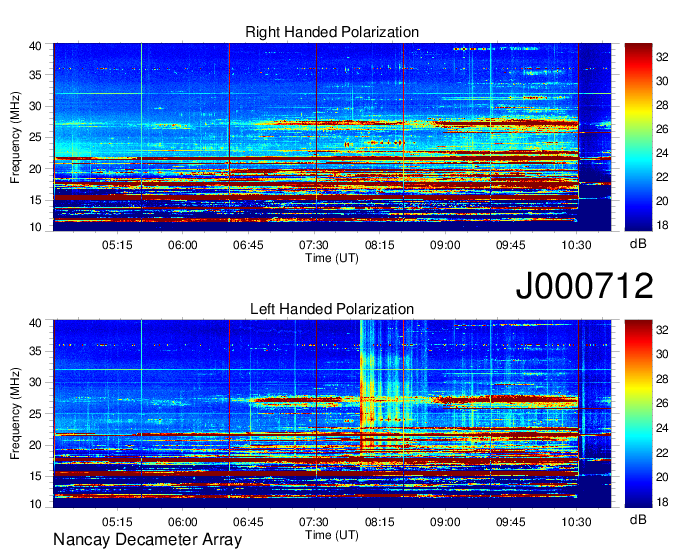The width and height of the screenshot is (680, 552).
Task: Click "Time (UT)" label under Right Handed plot
Action: [x=332, y=258]
